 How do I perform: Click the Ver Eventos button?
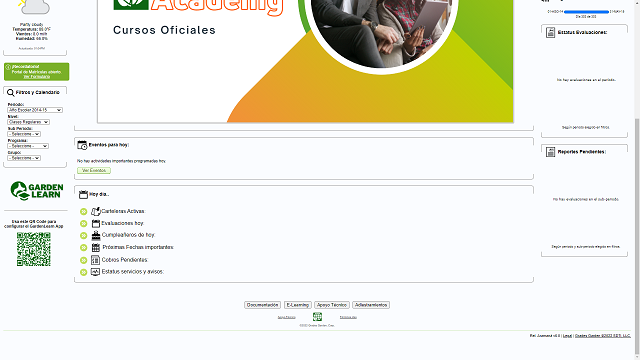coord(94,171)
